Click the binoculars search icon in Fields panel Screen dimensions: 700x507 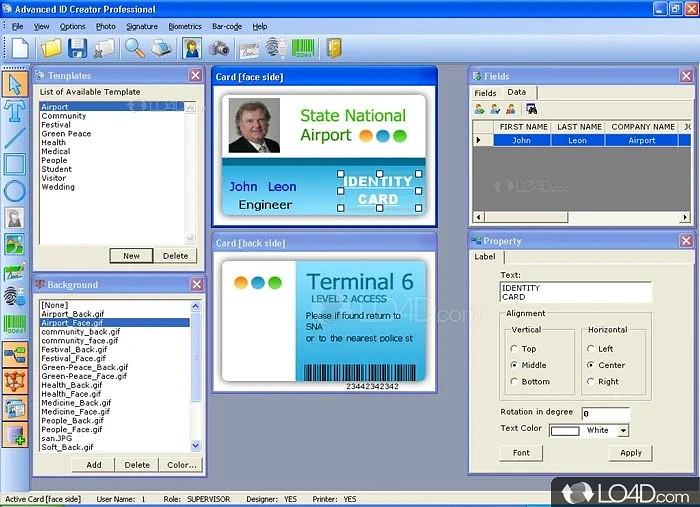[531, 109]
